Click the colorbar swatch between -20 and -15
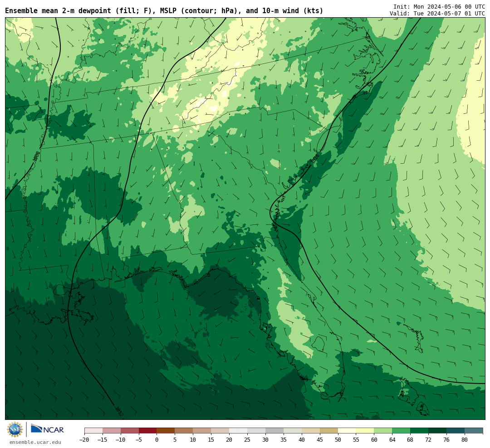 (x=93, y=431)
